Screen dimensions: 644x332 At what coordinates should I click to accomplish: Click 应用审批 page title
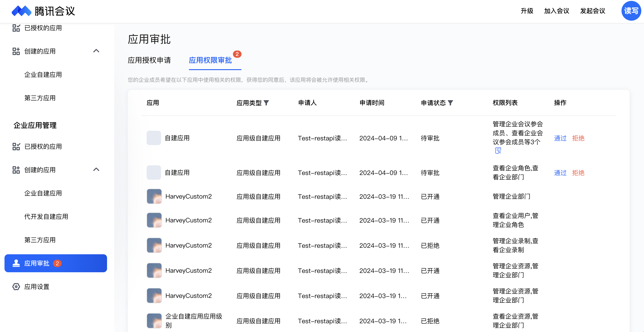[149, 39]
